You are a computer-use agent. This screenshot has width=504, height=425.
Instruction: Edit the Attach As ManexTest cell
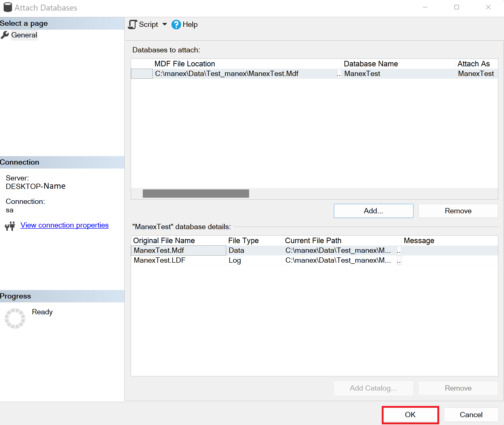point(476,74)
